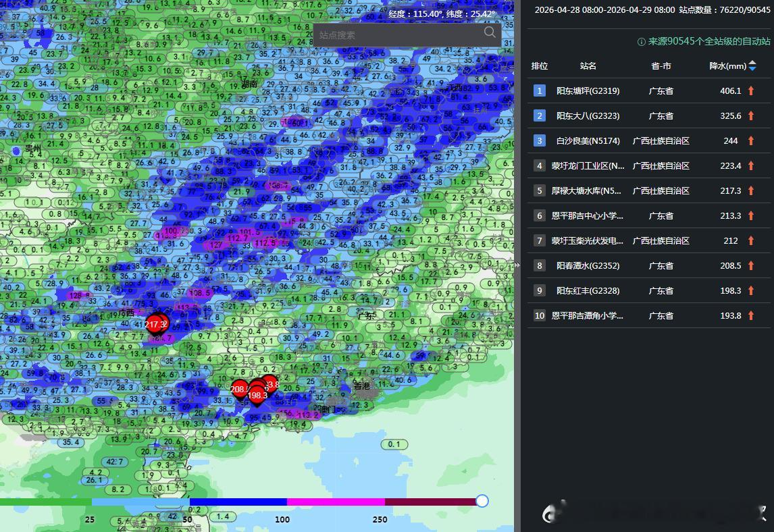774x532 pixels.
Task: Select station 蒙圩龙门工业区 row name
Action: pyautogui.click(x=588, y=166)
